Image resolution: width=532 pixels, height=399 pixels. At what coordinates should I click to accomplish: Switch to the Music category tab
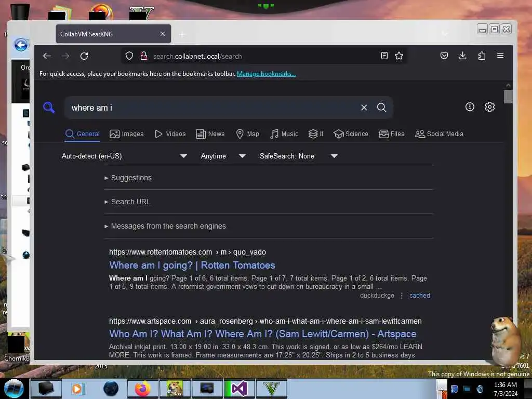284,134
